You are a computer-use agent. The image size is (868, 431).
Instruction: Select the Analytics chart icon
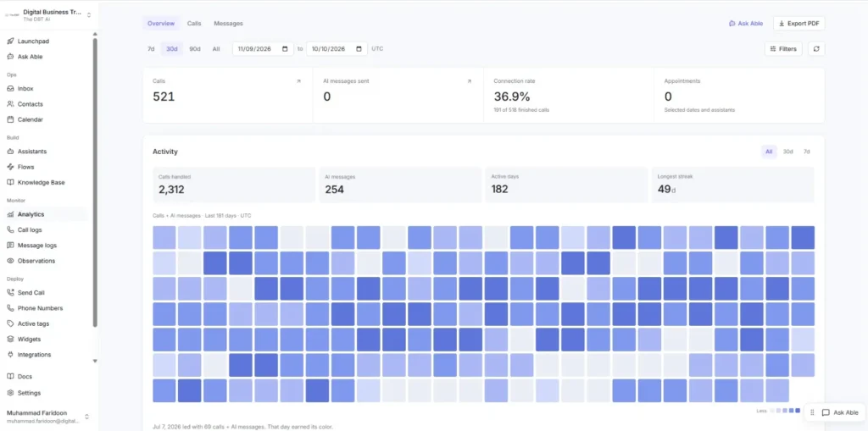coord(10,215)
